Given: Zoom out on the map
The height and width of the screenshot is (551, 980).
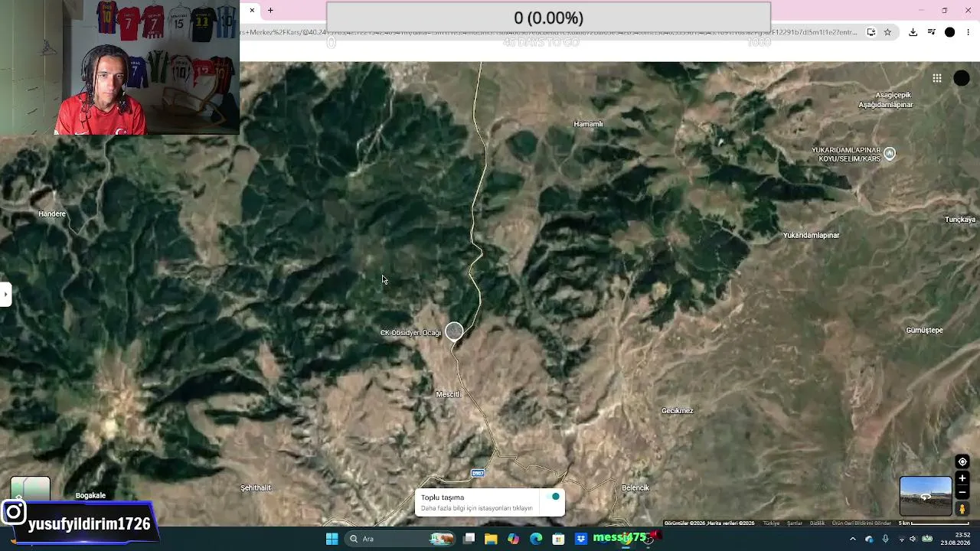Looking at the screenshot, I should point(962,493).
